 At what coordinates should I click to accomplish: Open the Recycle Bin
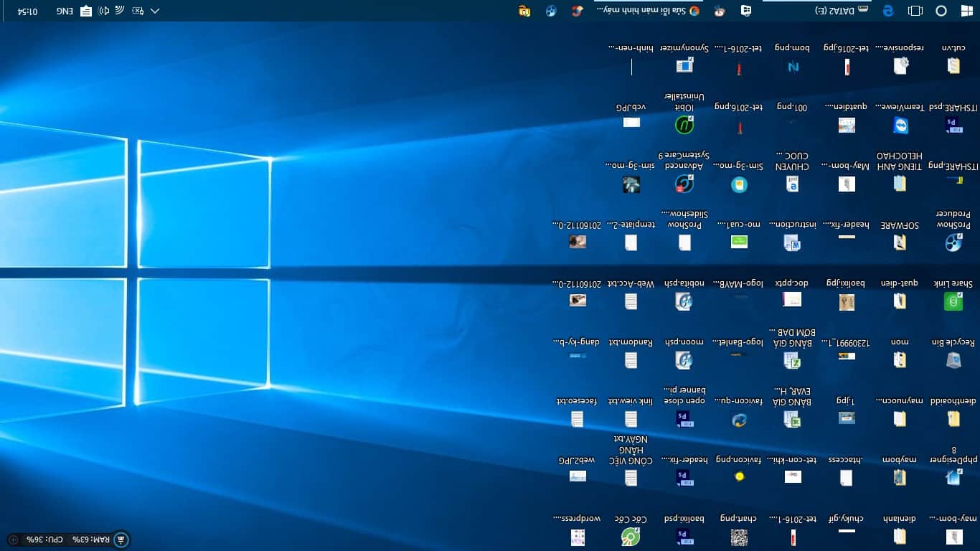[x=954, y=359]
